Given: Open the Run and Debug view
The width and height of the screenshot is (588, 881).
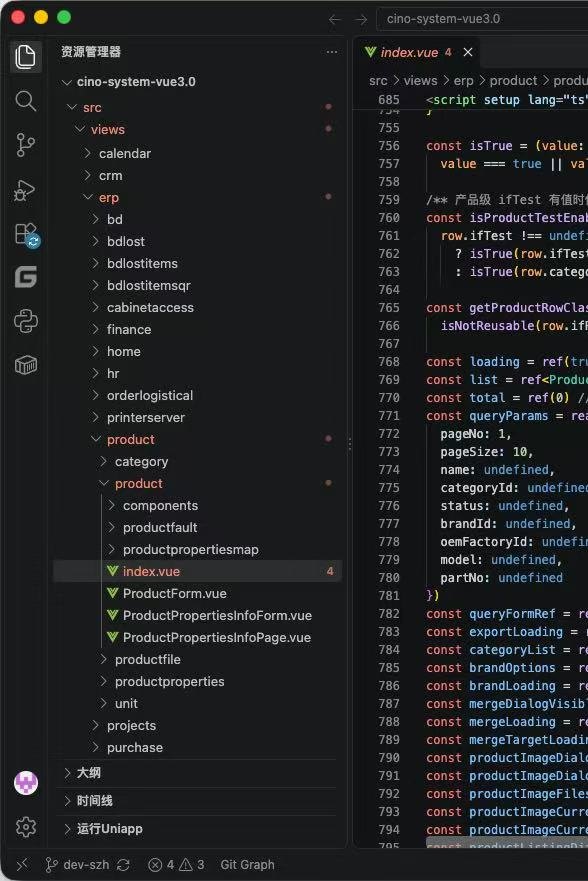Looking at the screenshot, I should coord(25,190).
